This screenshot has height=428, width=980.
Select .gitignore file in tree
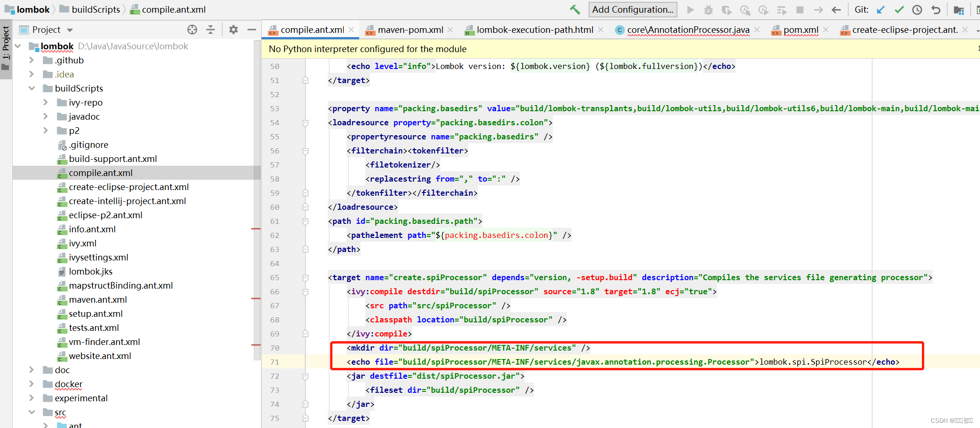[89, 145]
